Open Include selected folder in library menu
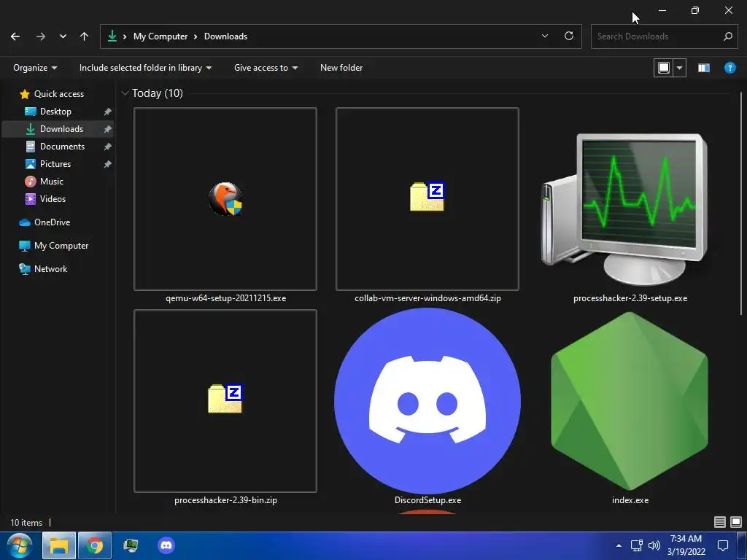This screenshot has height=560, width=747. pyautogui.click(x=145, y=68)
